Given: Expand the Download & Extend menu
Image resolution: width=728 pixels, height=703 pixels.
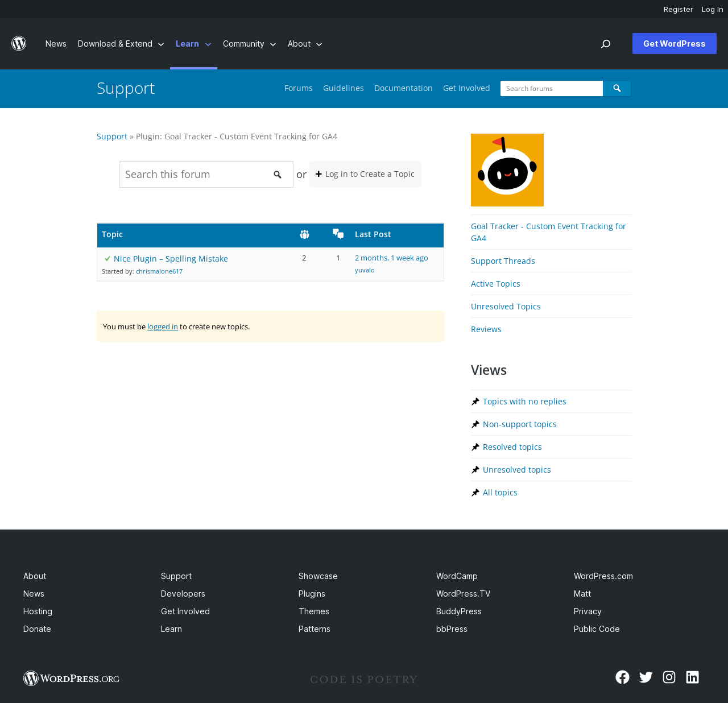Looking at the screenshot, I should coord(121,44).
